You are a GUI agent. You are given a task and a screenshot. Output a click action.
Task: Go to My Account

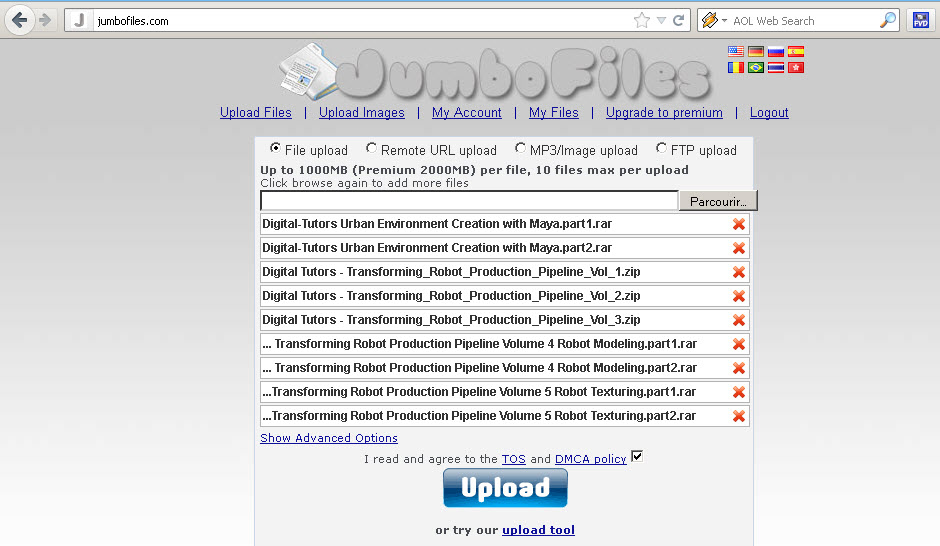(466, 113)
